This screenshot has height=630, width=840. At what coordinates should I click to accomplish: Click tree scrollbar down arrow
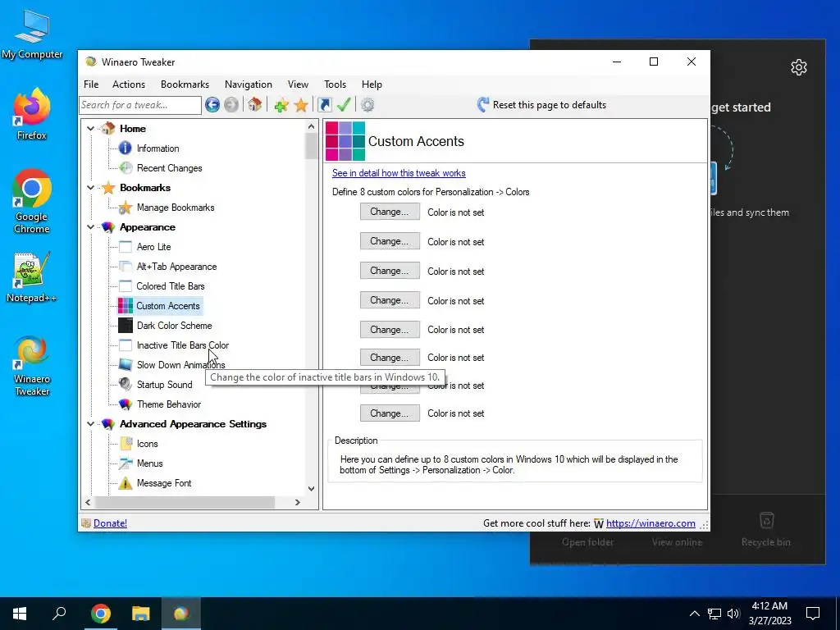[311, 489]
